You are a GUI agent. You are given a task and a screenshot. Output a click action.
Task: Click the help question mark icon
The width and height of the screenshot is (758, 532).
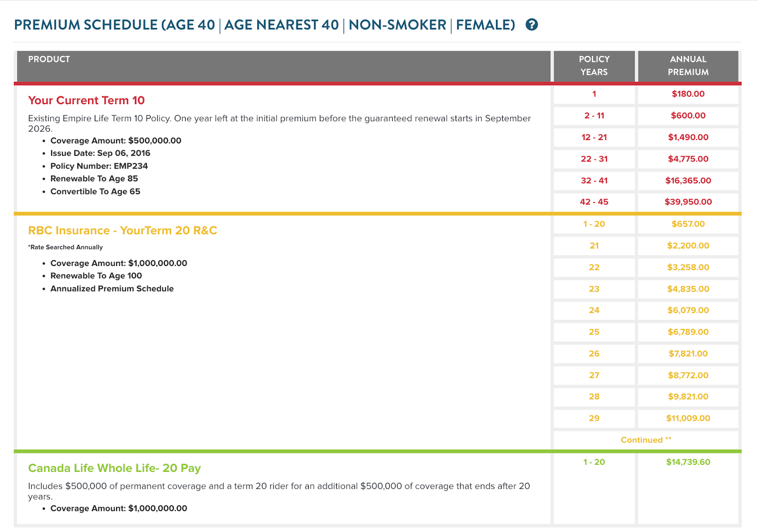point(532,25)
